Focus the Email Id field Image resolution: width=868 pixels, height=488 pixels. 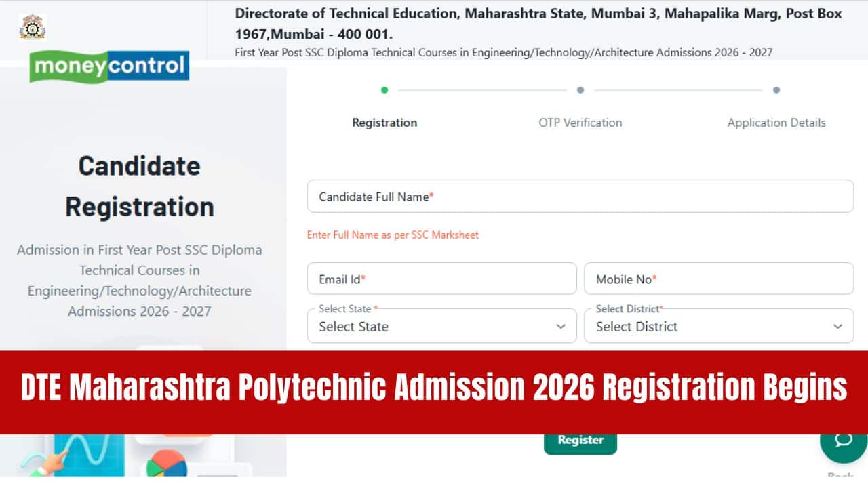pyautogui.click(x=441, y=279)
